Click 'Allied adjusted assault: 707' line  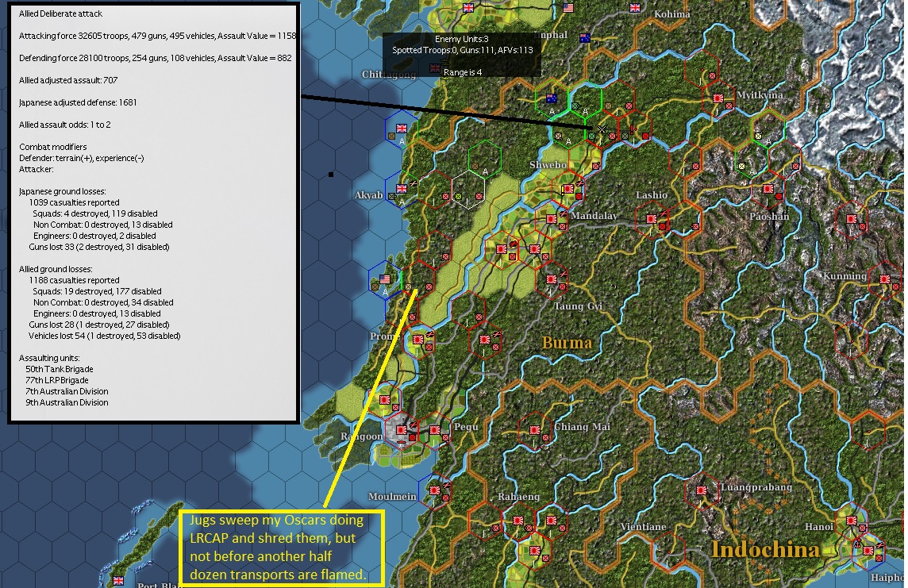[x=68, y=80]
